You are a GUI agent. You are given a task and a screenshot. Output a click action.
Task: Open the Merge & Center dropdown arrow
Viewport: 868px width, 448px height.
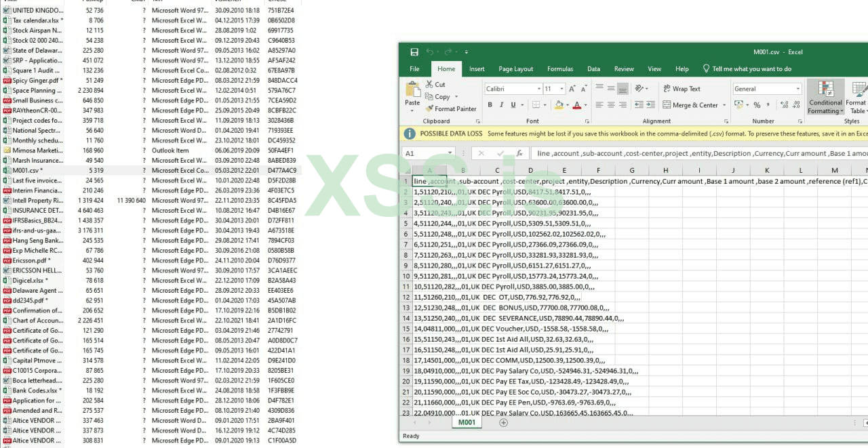tap(724, 105)
